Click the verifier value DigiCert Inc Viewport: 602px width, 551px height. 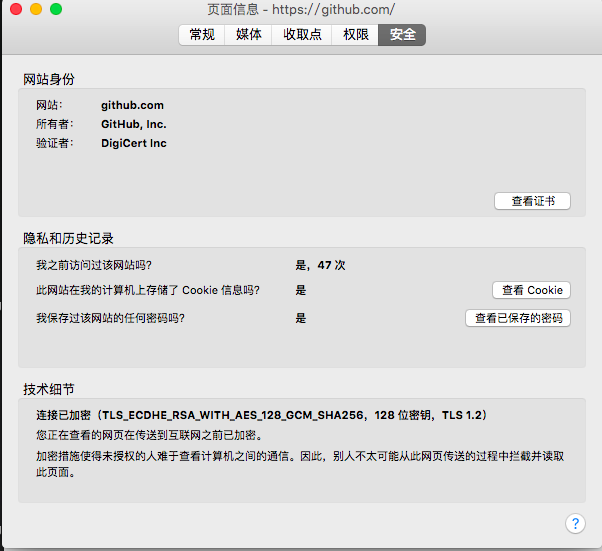(134, 143)
